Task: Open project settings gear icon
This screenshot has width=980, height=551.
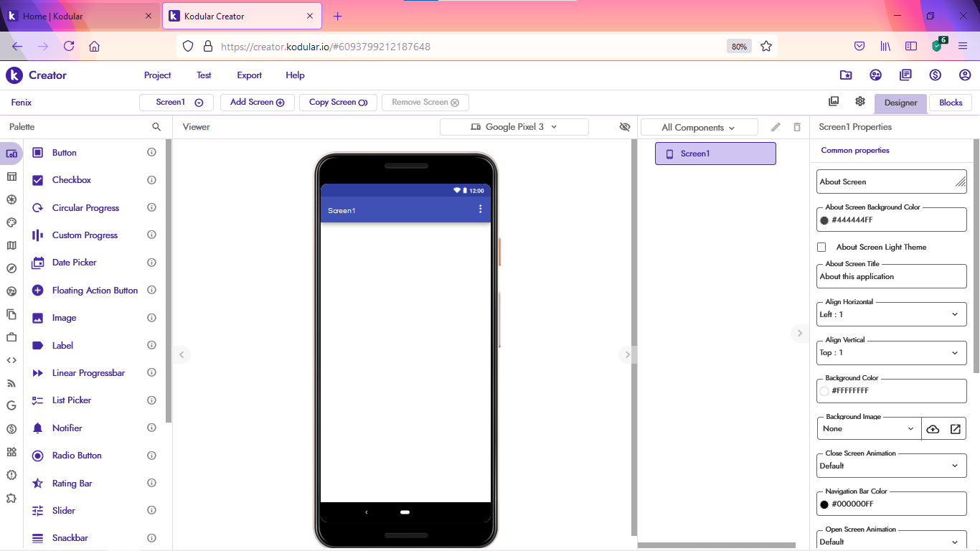Action: point(860,102)
